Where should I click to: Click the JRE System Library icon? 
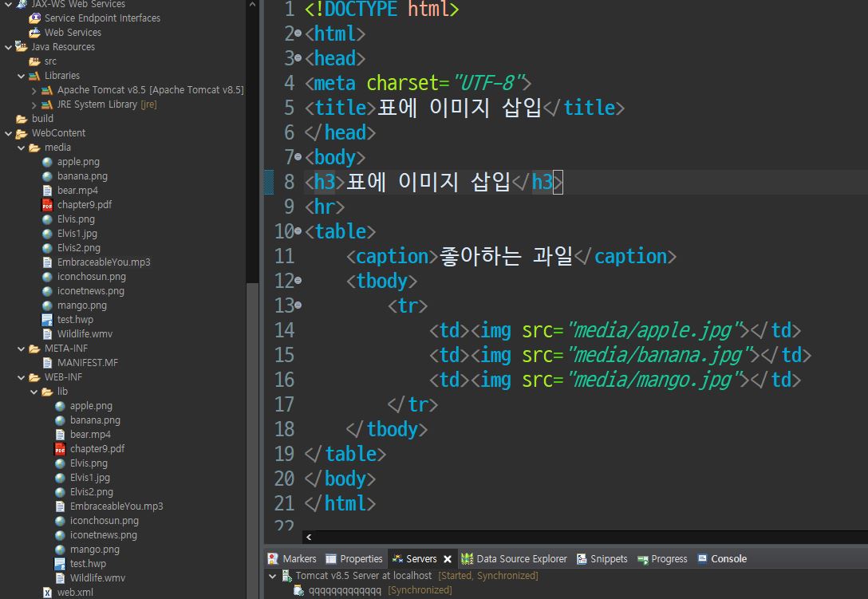(x=46, y=104)
